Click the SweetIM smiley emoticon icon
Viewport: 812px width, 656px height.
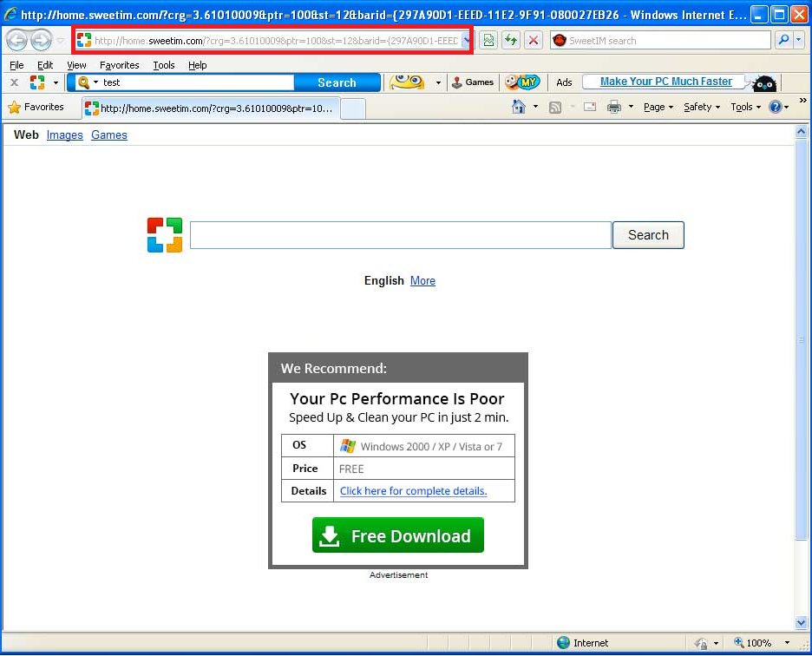pos(407,82)
